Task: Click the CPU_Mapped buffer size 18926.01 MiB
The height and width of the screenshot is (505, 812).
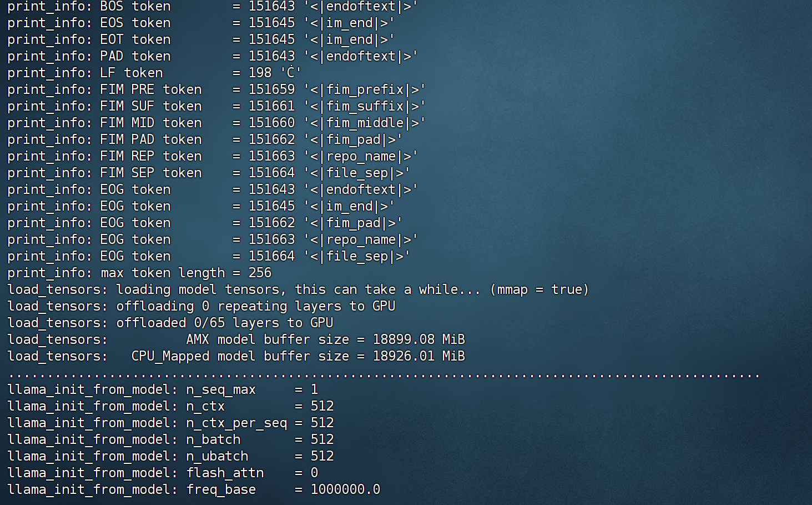Action: pyautogui.click(x=419, y=356)
